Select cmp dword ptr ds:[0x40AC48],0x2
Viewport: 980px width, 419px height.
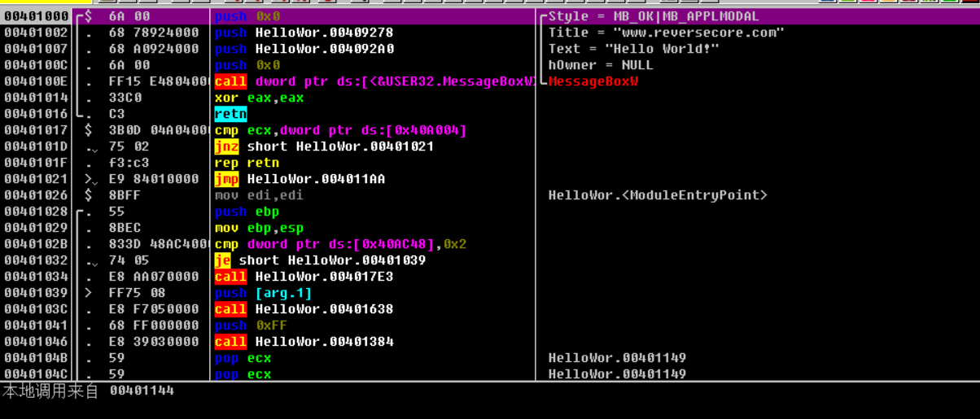340,244
